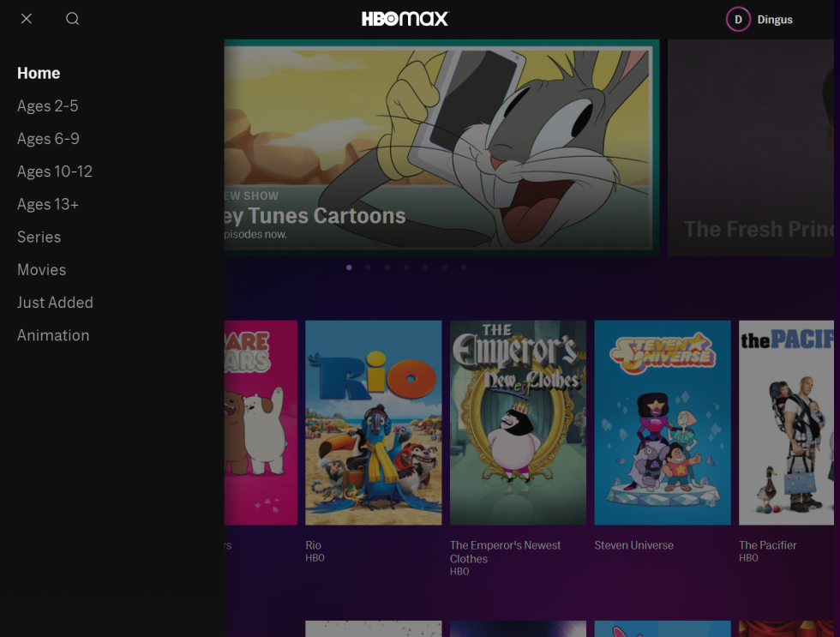Open the Rio movie poster

point(373,422)
